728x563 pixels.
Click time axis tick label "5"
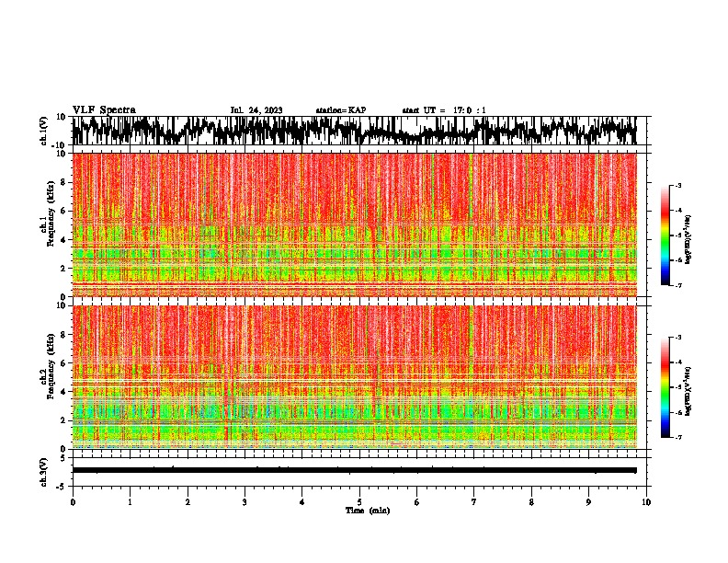pyautogui.click(x=359, y=502)
